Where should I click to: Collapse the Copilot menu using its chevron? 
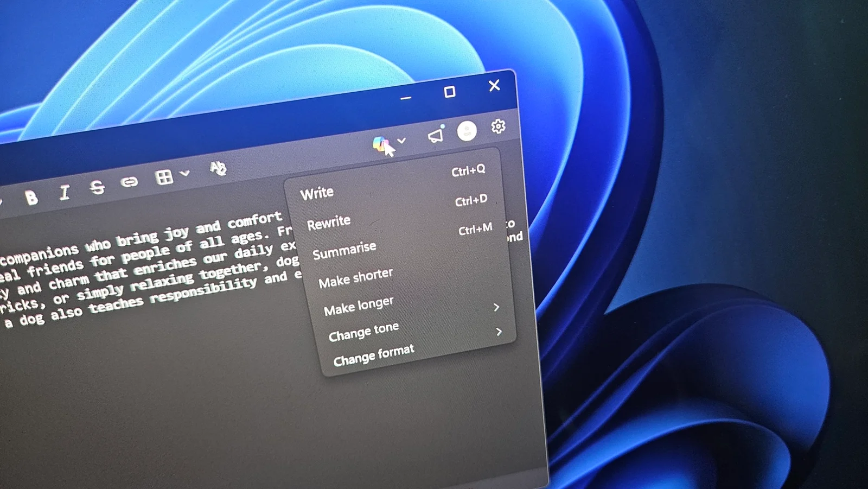point(401,141)
